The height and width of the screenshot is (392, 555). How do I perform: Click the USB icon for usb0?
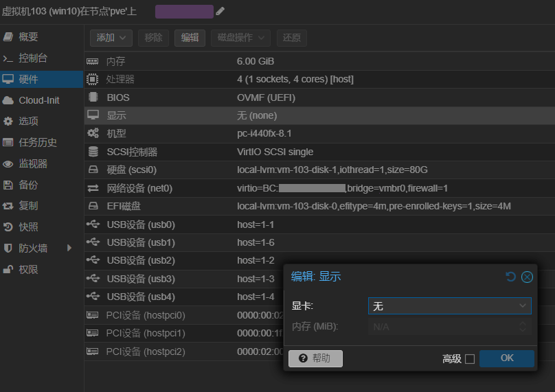coord(93,224)
